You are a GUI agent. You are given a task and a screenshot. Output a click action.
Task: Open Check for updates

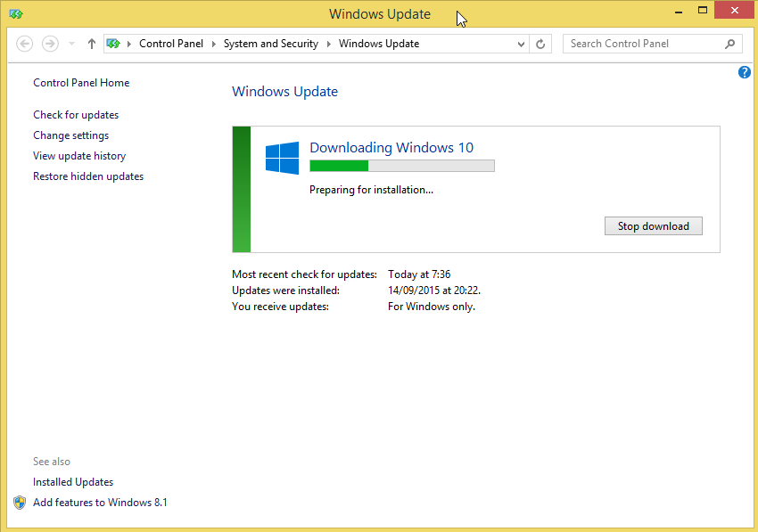76,114
